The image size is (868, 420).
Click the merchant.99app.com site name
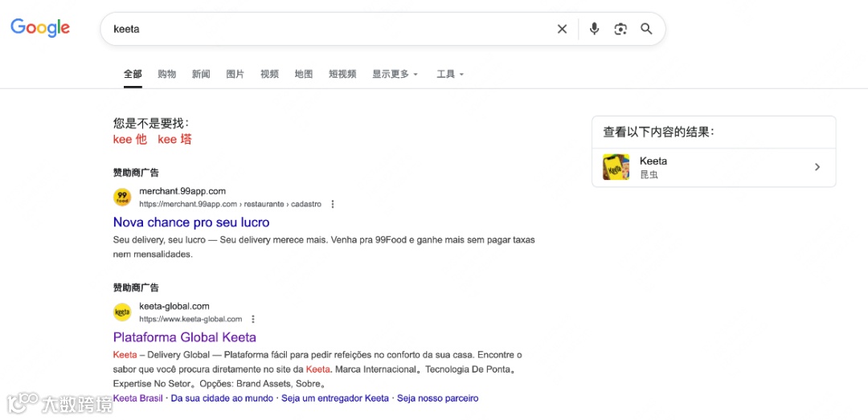(182, 191)
